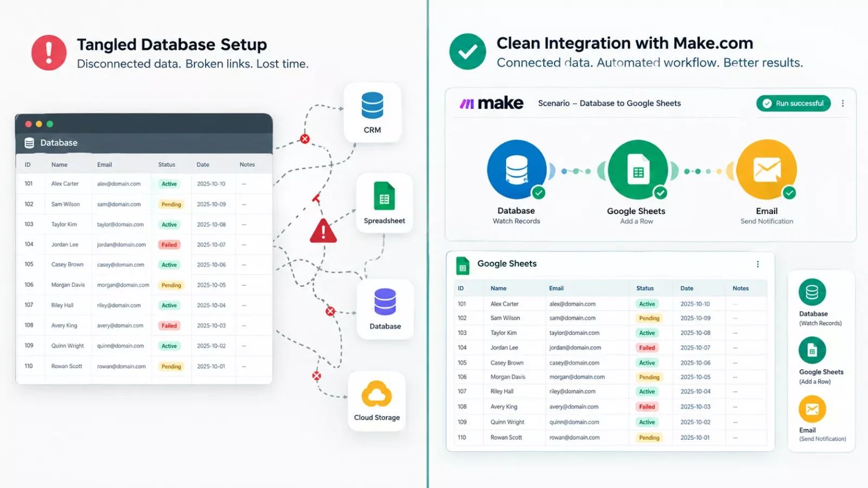Click the Notes column header in Database window

click(247, 164)
